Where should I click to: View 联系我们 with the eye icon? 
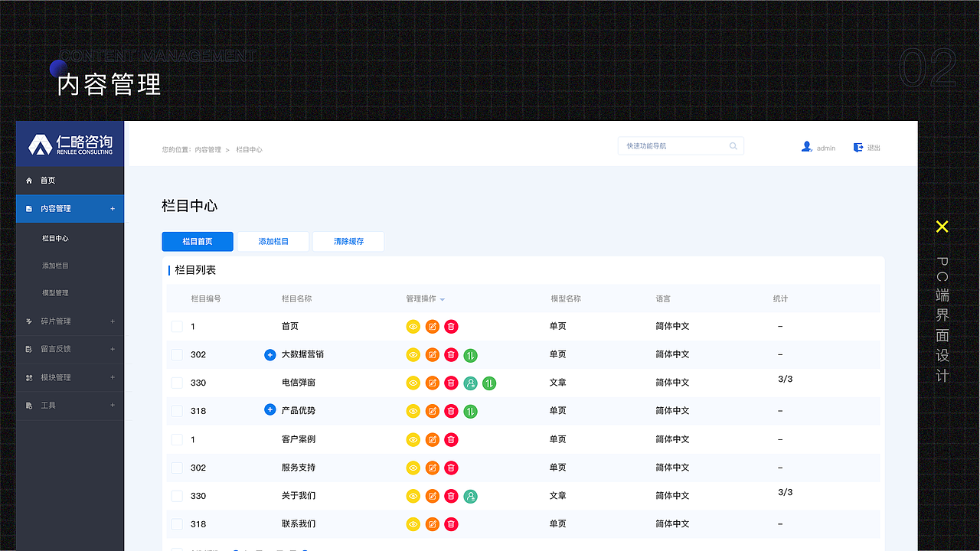413,524
